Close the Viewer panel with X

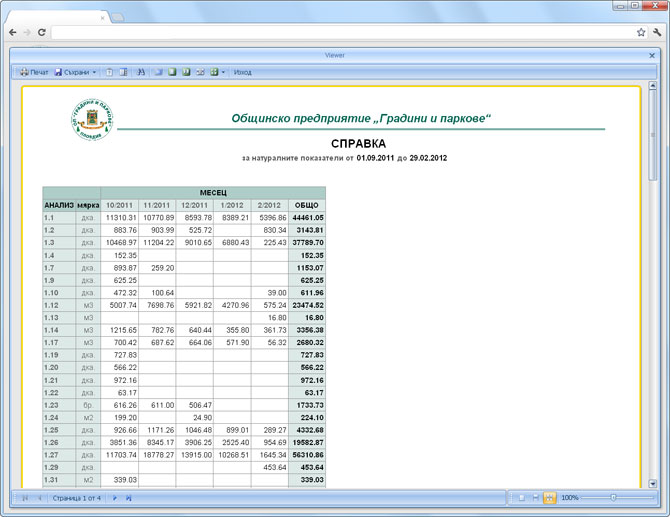tap(652, 56)
